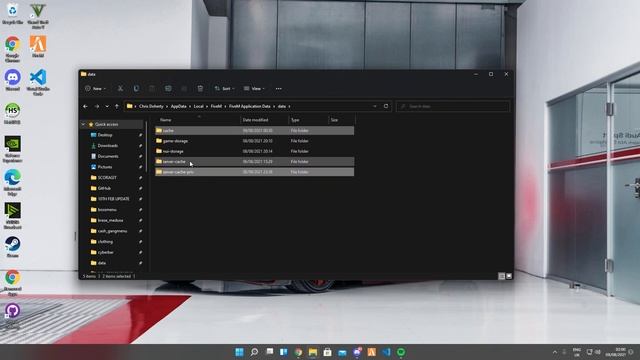Open Spotify from taskbar
This screenshot has width=640, height=360.
[401, 352]
